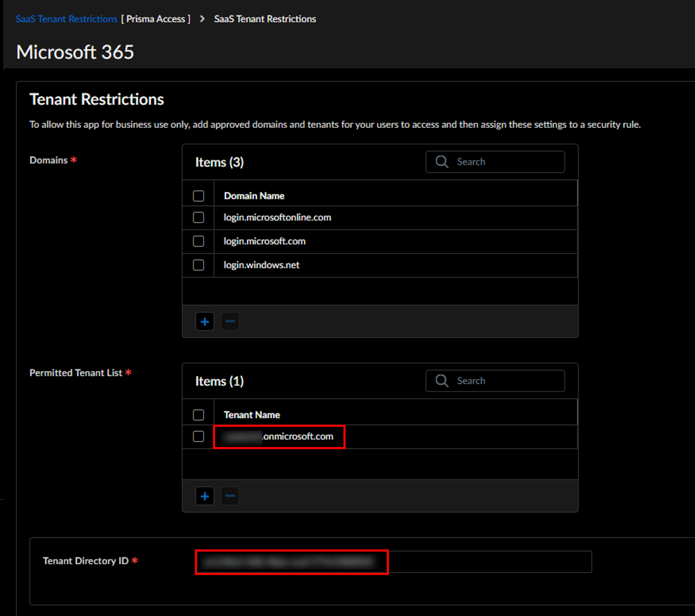The image size is (695, 616).
Task: Click plus icon under Domains table
Action: [x=205, y=322]
